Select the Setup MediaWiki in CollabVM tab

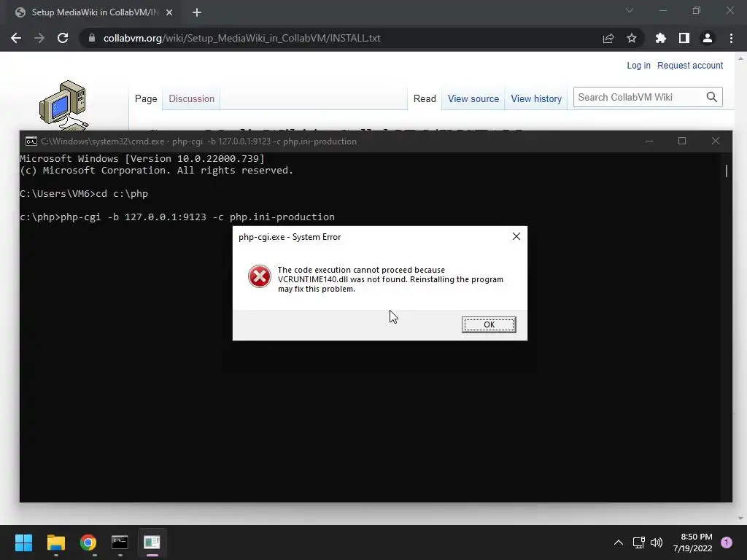pos(92,12)
